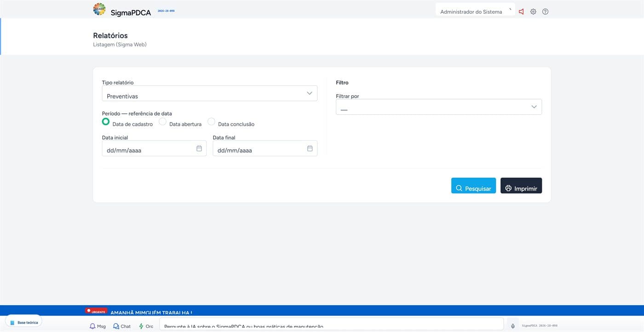Expand the Tipo relatório dropdown
The height and width of the screenshot is (332, 644).
point(210,93)
